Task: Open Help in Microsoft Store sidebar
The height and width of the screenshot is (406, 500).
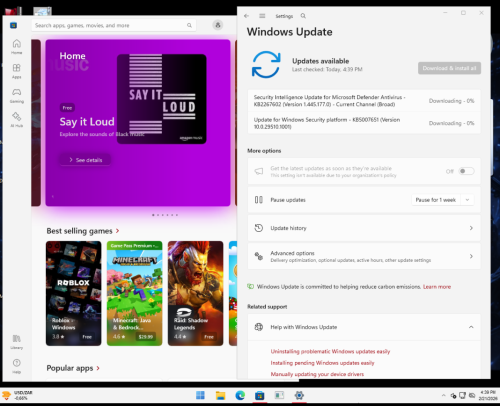Action: [x=17, y=366]
